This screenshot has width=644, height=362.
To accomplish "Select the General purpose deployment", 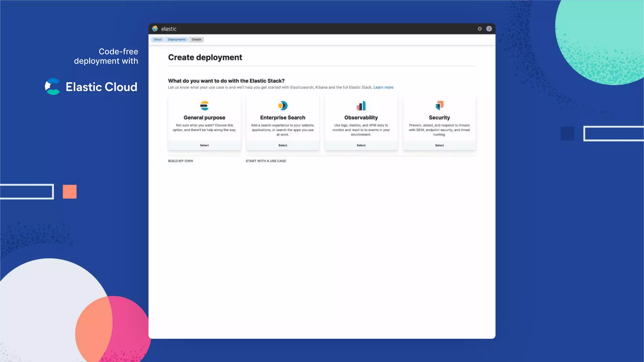I will click(204, 145).
